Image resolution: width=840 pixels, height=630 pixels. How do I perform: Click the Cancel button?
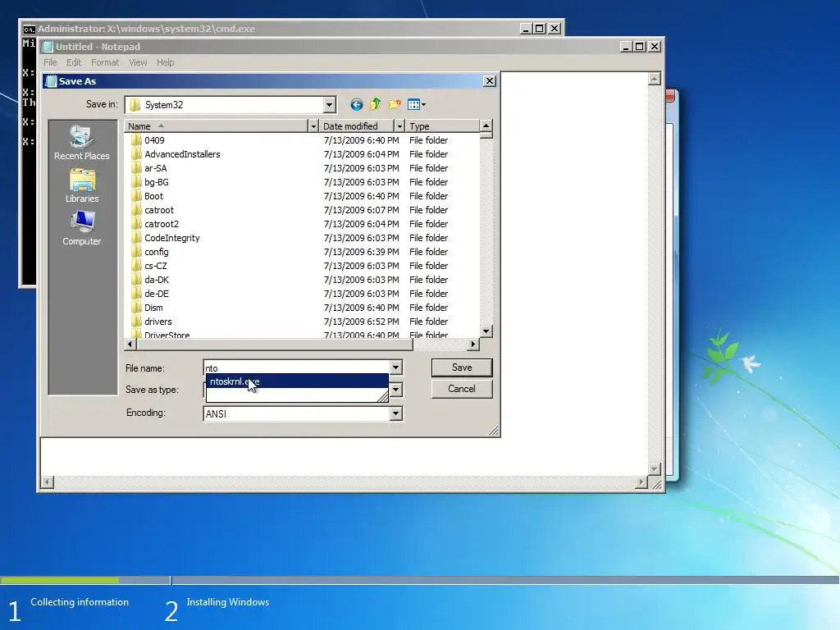[462, 389]
